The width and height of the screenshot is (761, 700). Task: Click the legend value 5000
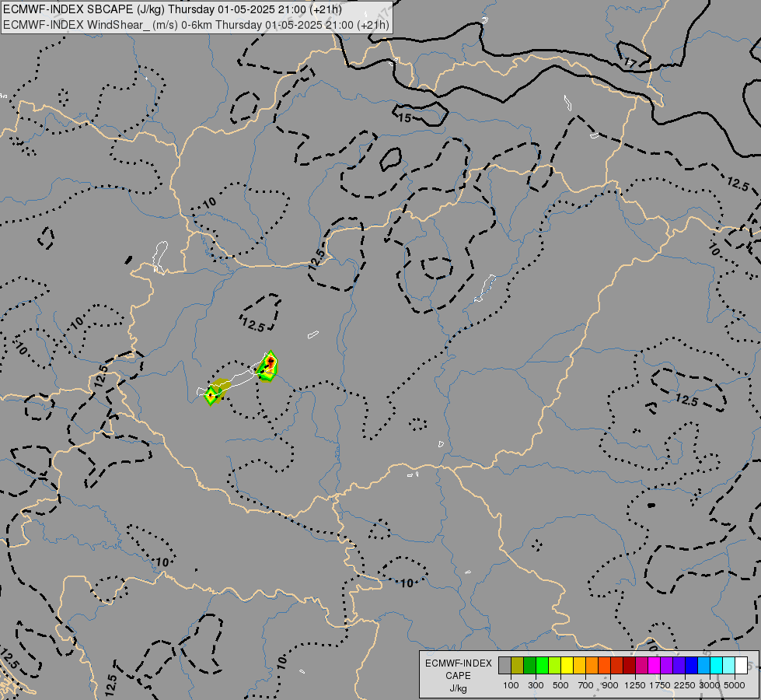[x=735, y=685]
